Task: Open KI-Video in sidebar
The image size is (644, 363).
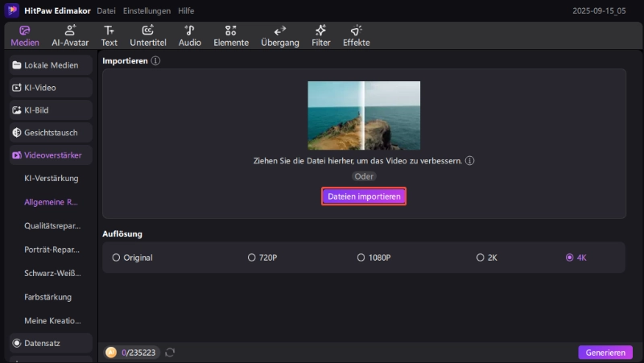Action: (x=51, y=88)
